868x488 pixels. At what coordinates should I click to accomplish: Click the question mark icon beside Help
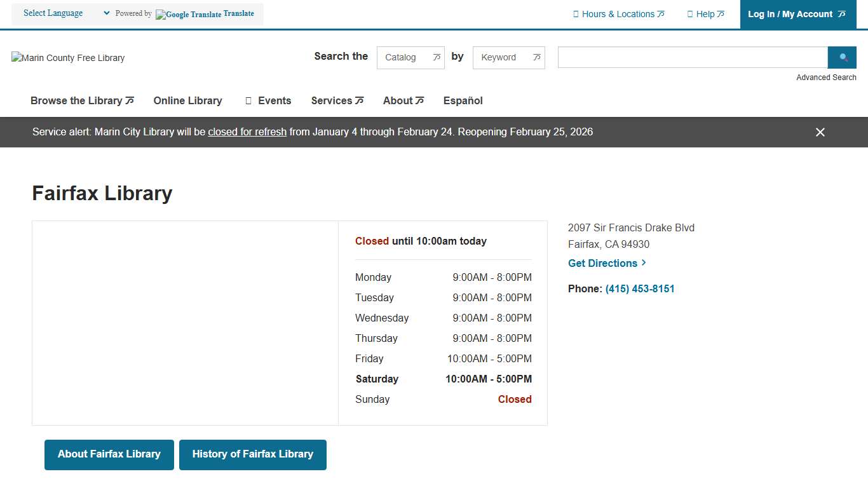pos(690,13)
